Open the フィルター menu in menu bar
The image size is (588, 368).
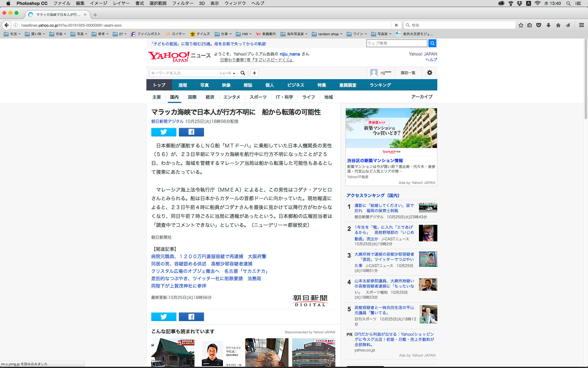coord(183,3)
